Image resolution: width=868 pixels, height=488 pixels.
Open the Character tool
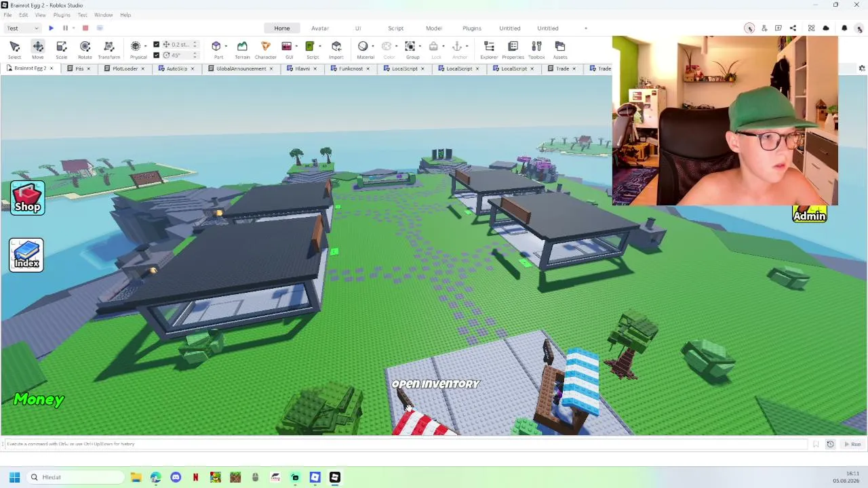(x=265, y=49)
